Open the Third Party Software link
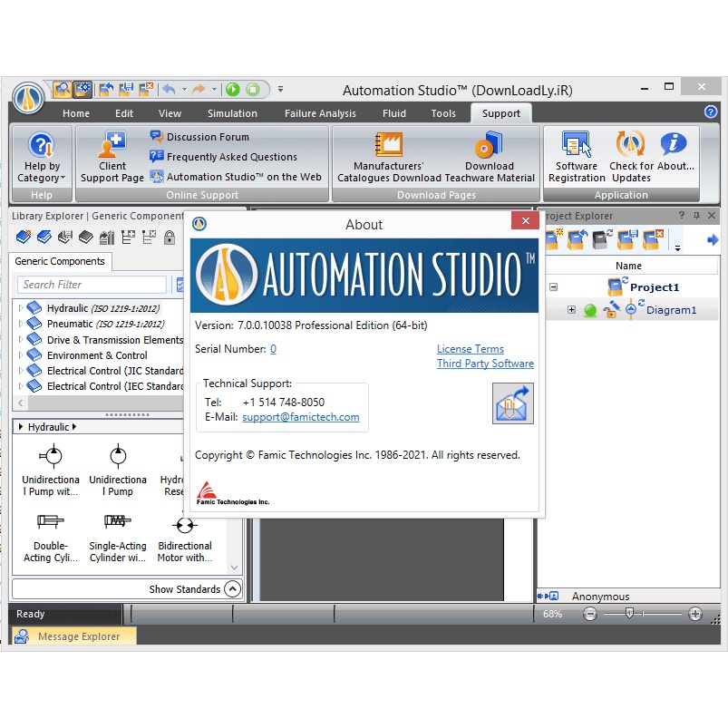728x728 pixels. point(485,364)
